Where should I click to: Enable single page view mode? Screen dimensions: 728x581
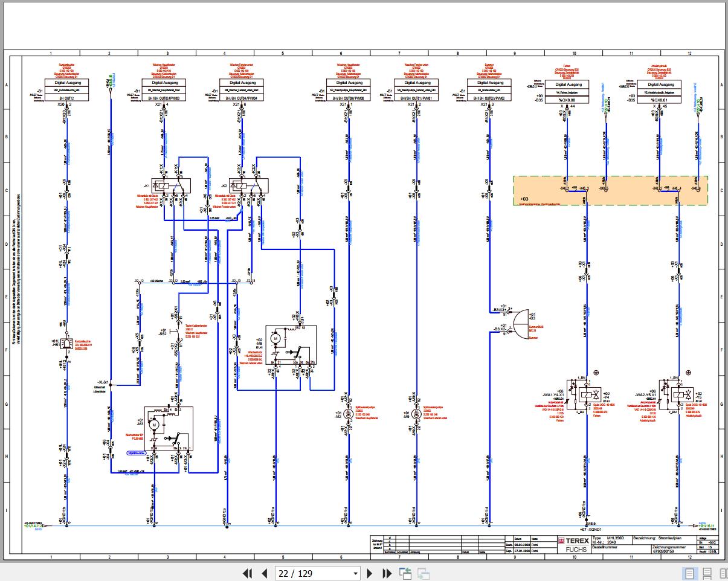(689, 573)
